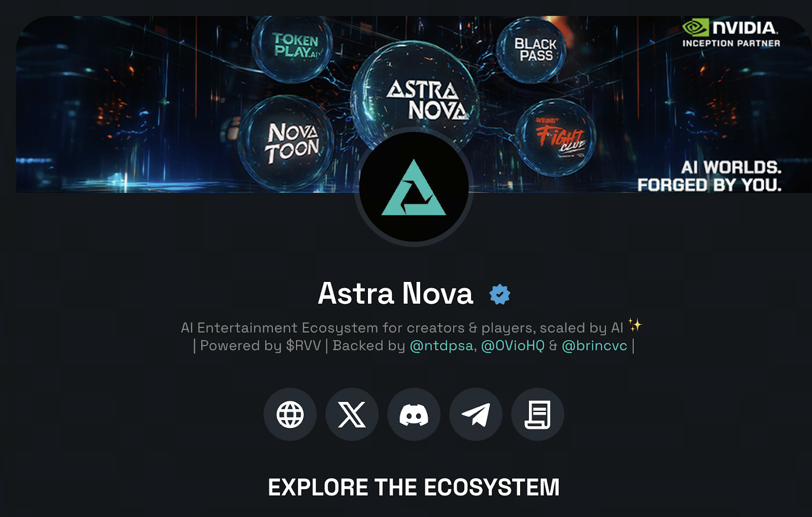Click the Astra Nova profile name
The image size is (812, 517).
395,294
